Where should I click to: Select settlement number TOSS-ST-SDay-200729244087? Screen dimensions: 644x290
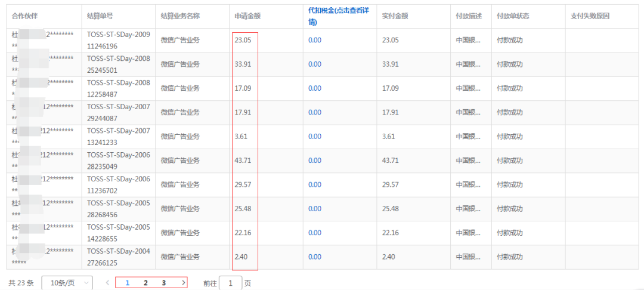pos(119,112)
